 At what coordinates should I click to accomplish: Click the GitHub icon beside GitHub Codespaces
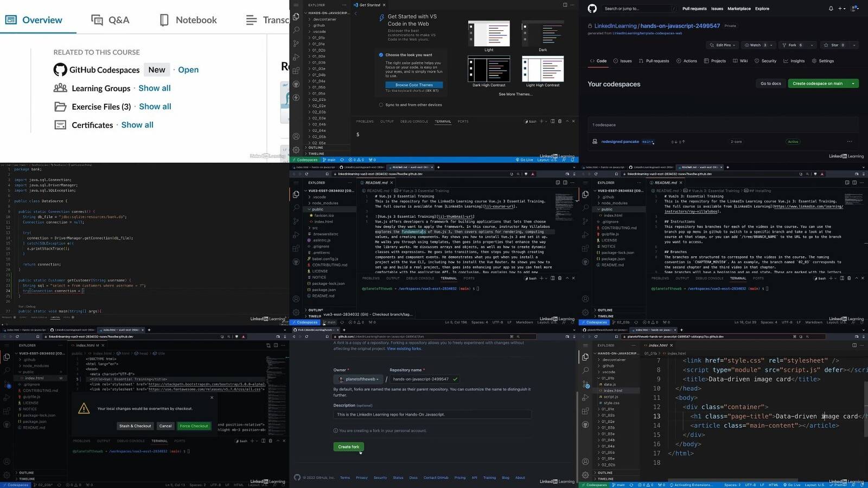tap(60, 69)
